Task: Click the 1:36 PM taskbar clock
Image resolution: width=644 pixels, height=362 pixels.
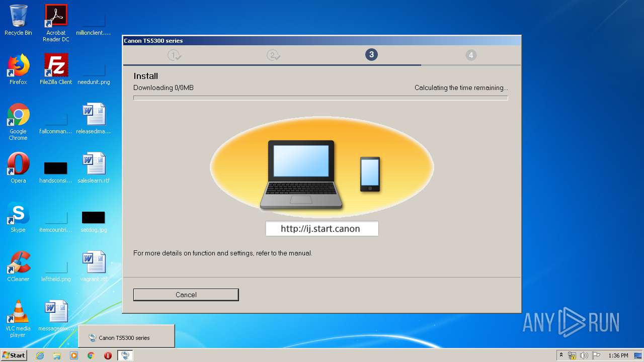Action: (618, 355)
